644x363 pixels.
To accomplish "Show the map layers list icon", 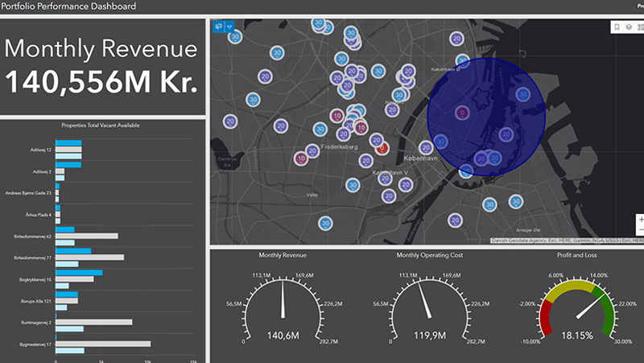I will (628, 27).
